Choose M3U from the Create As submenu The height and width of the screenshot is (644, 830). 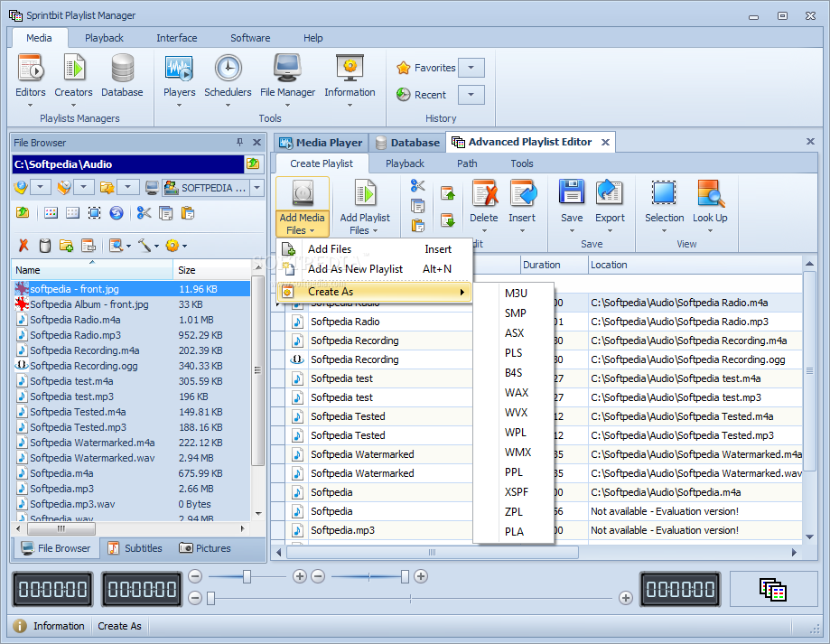pyautogui.click(x=516, y=294)
